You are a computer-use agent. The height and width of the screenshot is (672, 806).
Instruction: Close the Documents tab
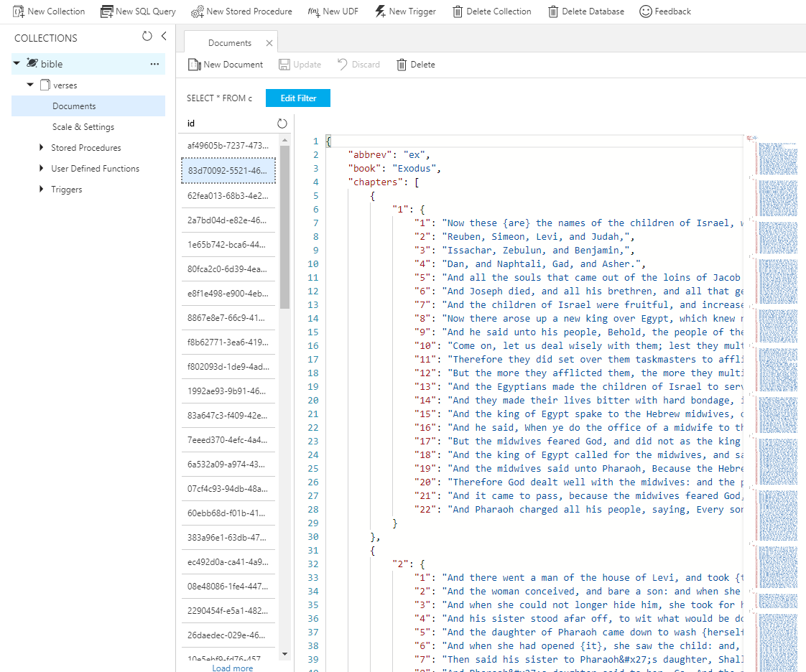[x=269, y=43]
